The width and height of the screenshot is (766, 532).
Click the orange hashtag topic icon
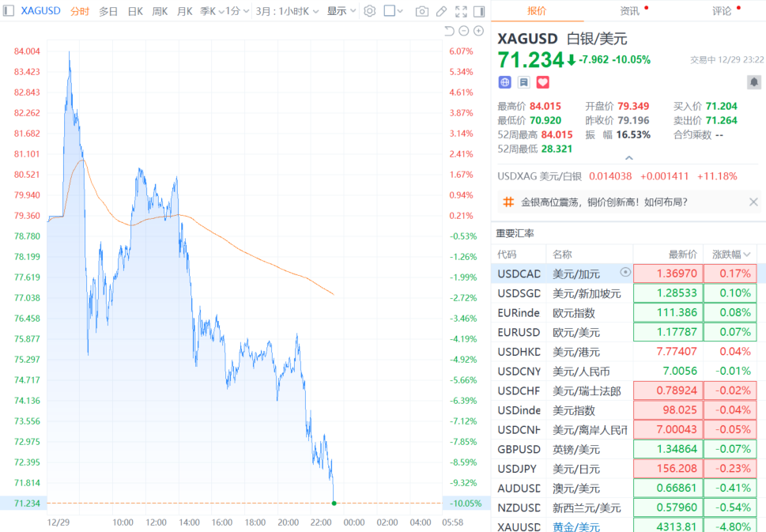tap(508, 202)
